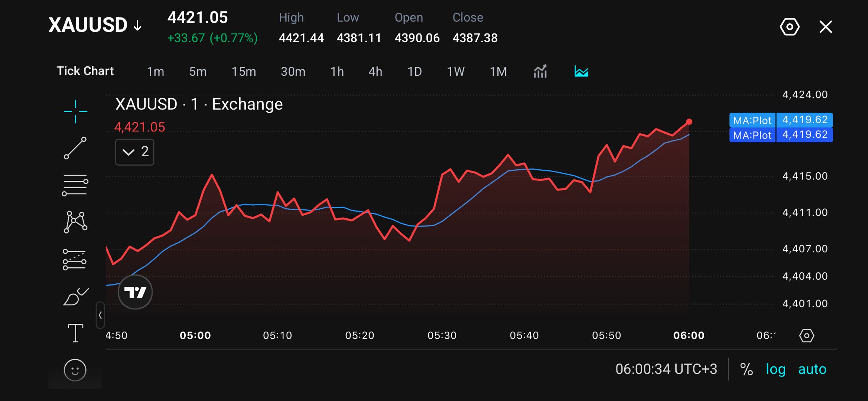Switch to the 15m timeframe
Image resolution: width=868 pixels, height=401 pixels.
pos(244,71)
